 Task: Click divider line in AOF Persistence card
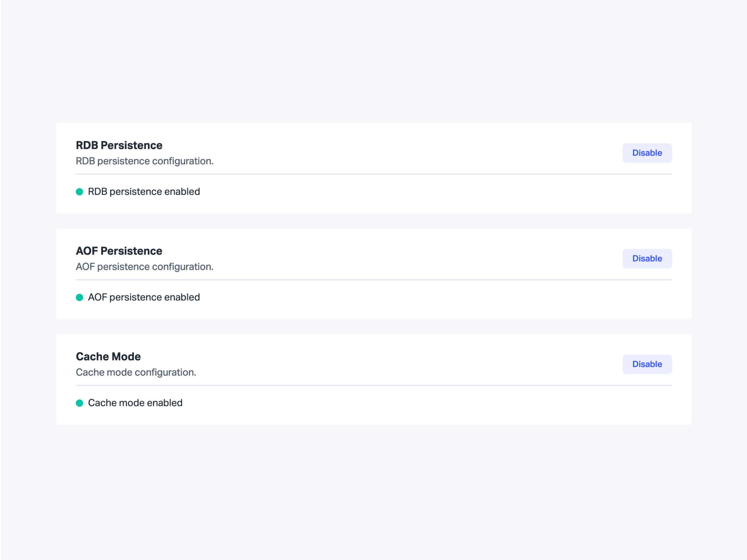click(x=373, y=280)
